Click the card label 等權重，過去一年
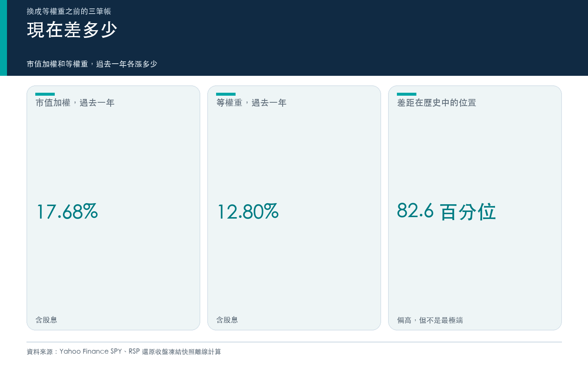The height and width of the screenshot is (368, 588). (x=251, y=103)
